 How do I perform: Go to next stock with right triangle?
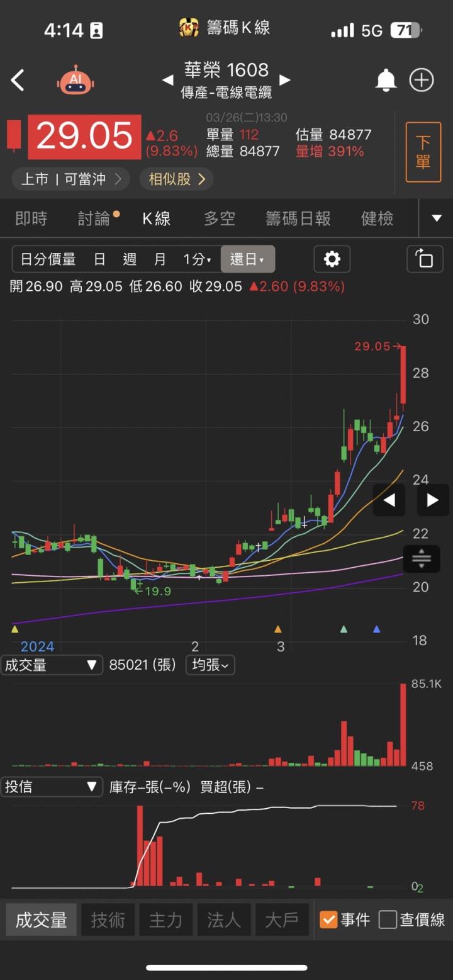(285, 81)
